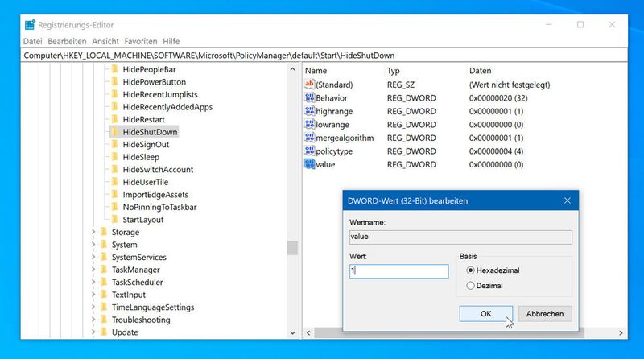This screenshot has width=644, height=359.
Task: Click the registry path address bar
Action: (324, 56)
